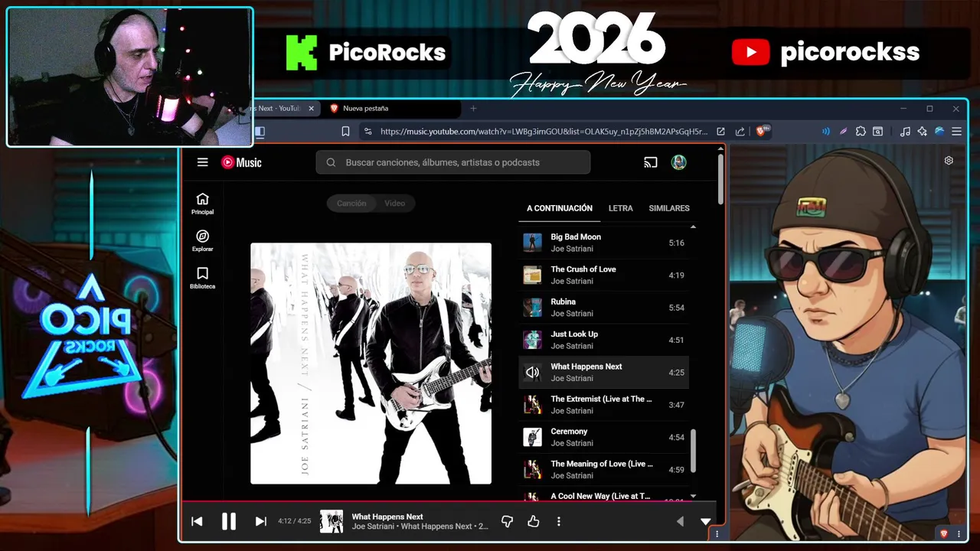Image resolution: width=980 pixels, height=551 pixels.
Task: Select the A CONTINUACIÓN tab
Action: [560, 208]
